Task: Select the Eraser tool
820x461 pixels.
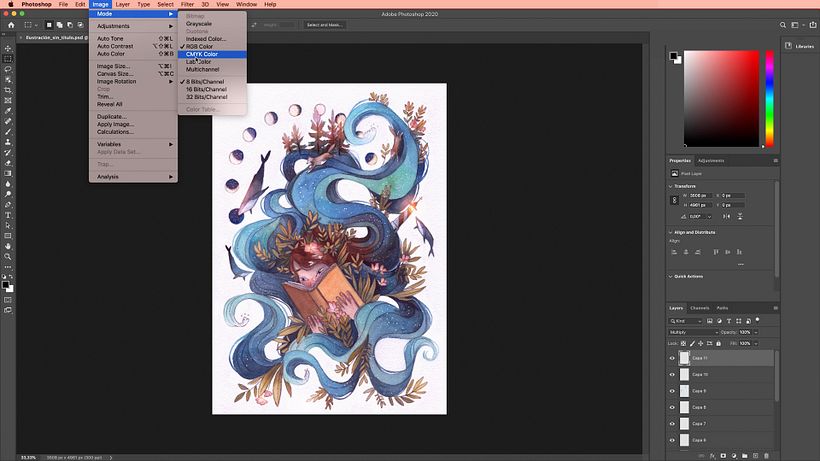Action: tap(8, 163)
